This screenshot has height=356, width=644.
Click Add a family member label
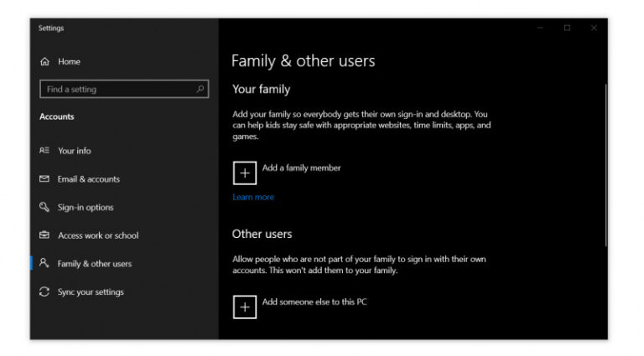(x=302, y=168)
